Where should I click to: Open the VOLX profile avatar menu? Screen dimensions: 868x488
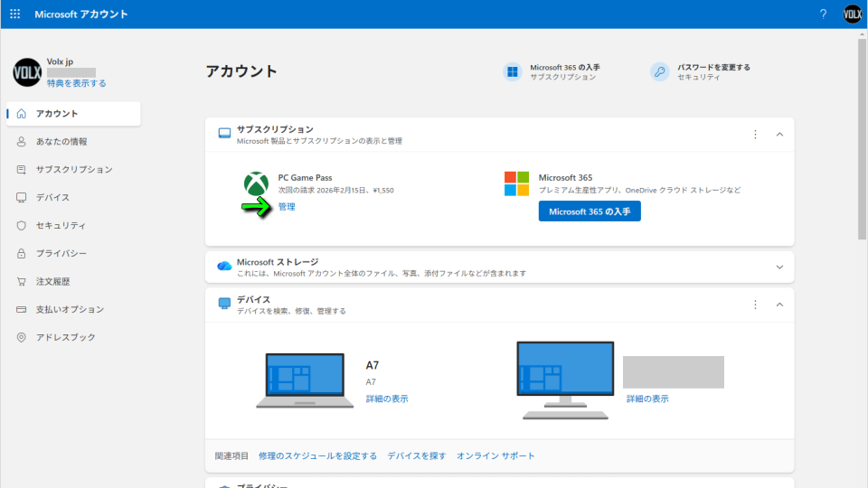(853, 14)
